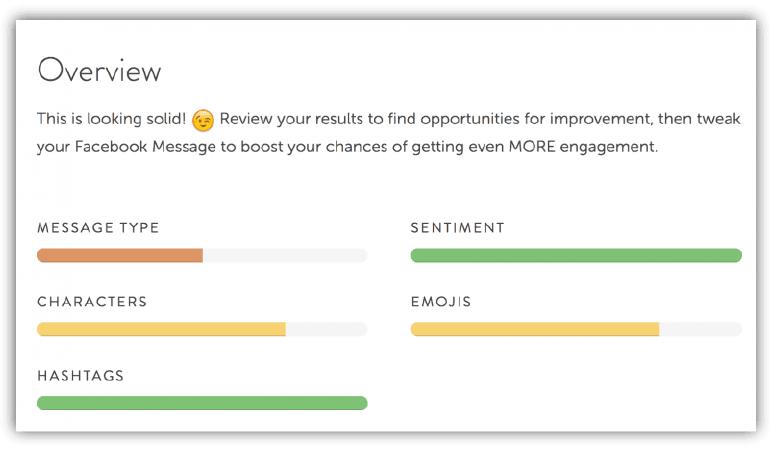
Task: Click the yellow filled part of the Emojis bar
Action: click(535, 330)
